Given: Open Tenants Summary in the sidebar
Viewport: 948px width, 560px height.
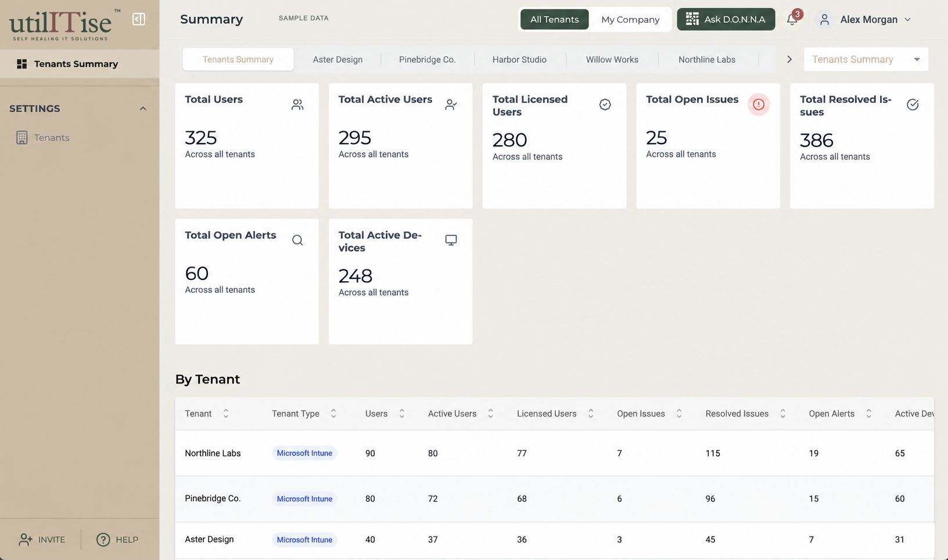Looking at the screenshot, I should (x=80, y=64).
